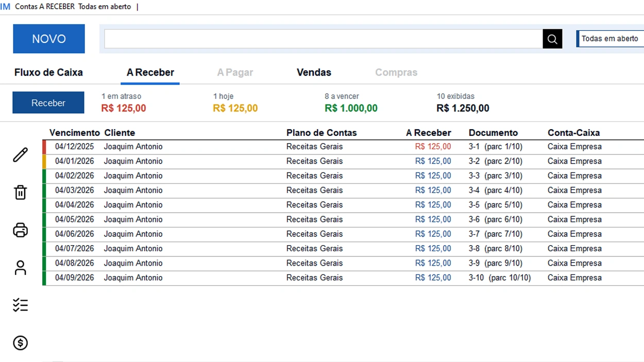Click the red 'em atraso' R$ 125,00 total
Viewport: 644px width, 362px height.
(x=124, y=108)
